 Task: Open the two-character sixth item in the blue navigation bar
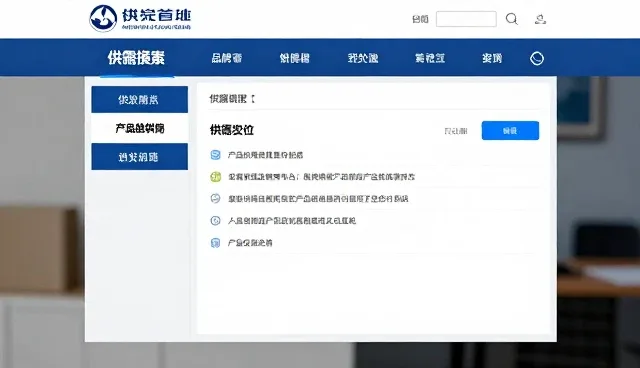coord(492,58)
